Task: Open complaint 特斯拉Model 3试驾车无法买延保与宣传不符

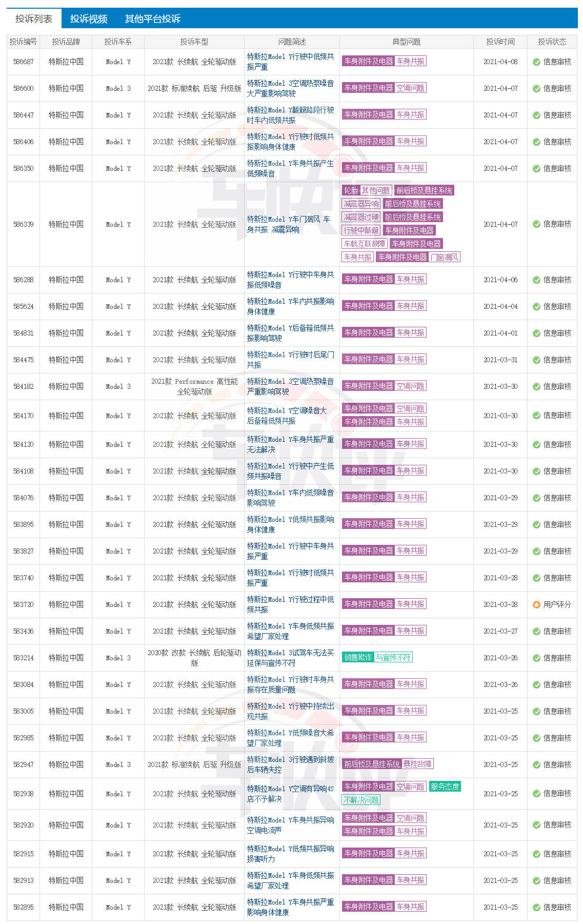Action: (290, 658)
